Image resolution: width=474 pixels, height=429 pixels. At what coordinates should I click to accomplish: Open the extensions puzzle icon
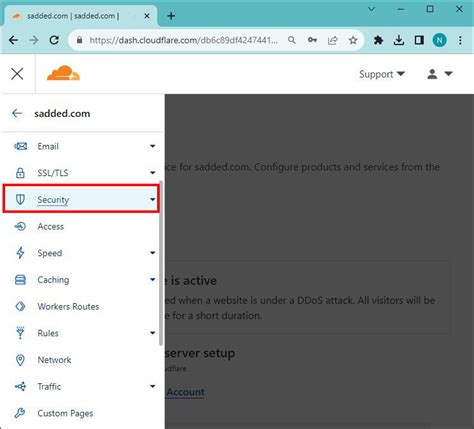378,40
